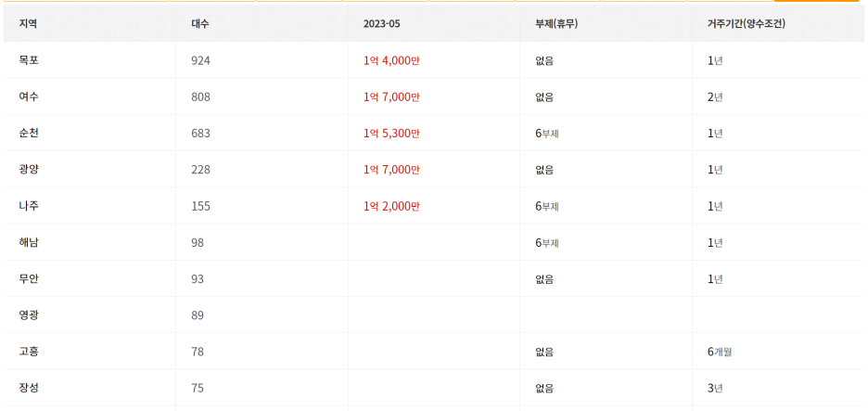Viewport: 868px width, 411px height.
Task: Click the 228 count for 광양
Action: pyautogui.click(x=201, y=170)
